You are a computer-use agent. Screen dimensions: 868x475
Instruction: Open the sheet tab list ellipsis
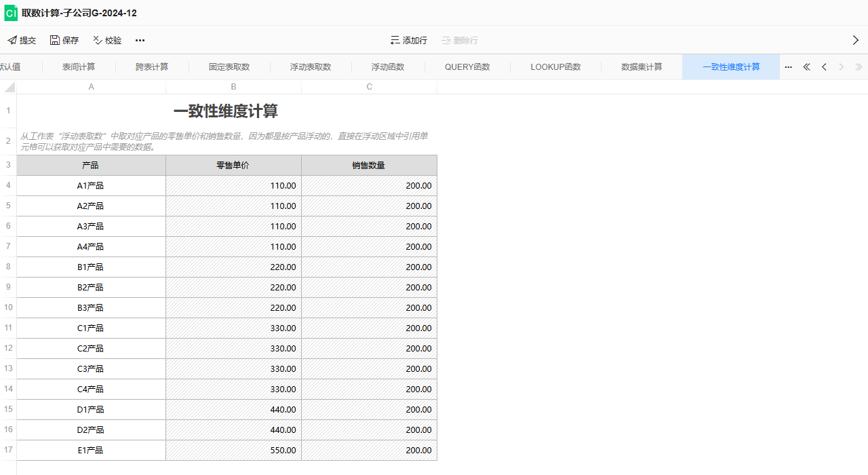point(788,67)
